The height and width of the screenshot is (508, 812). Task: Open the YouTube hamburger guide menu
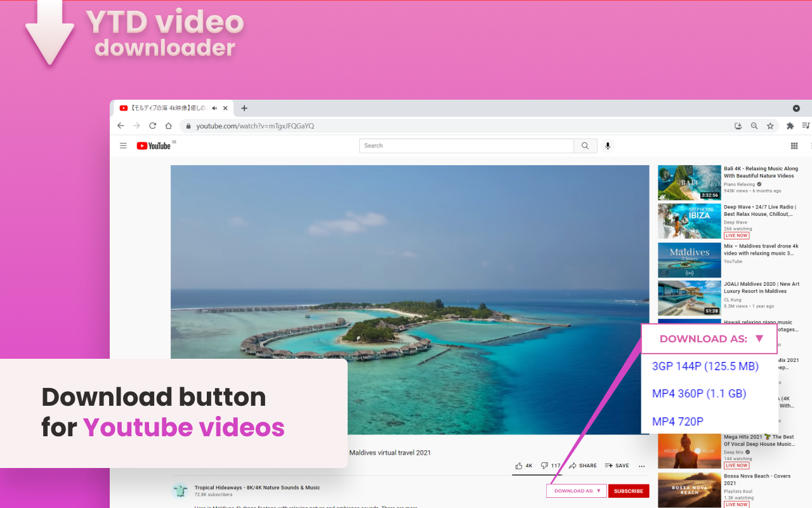[x=123, y=145]
